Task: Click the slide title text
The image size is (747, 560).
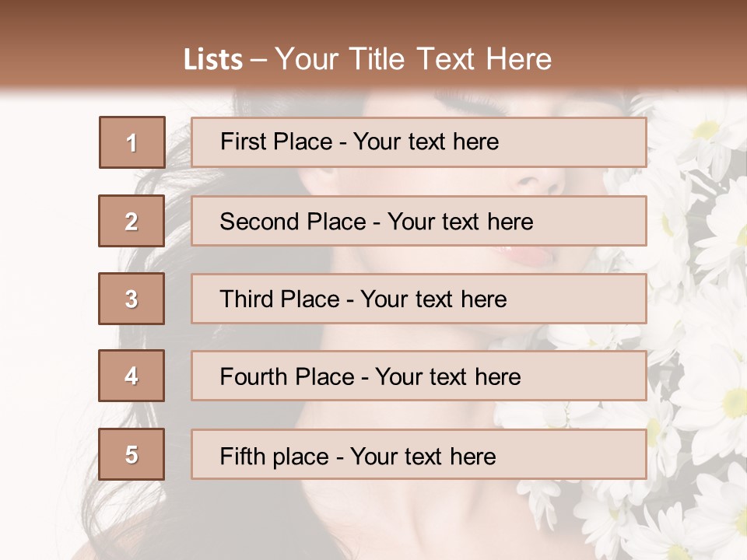Action: click(367, 59)
